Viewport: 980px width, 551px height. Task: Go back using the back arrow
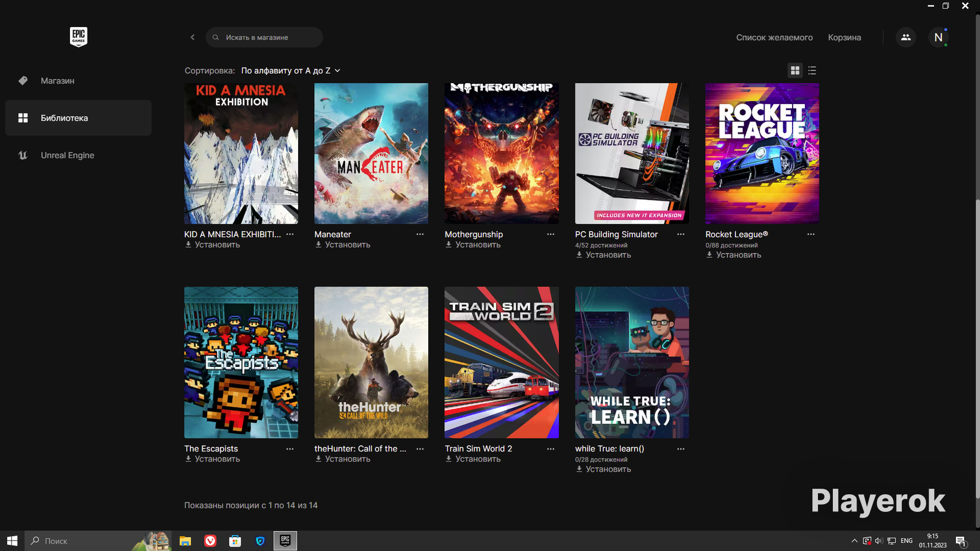pyautogui.click(x=192, y=37)
